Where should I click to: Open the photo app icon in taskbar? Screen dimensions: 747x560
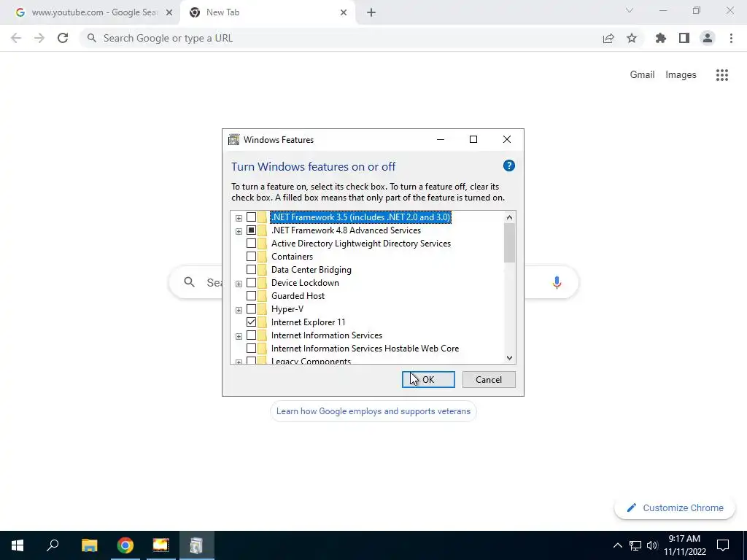(161, 545)
